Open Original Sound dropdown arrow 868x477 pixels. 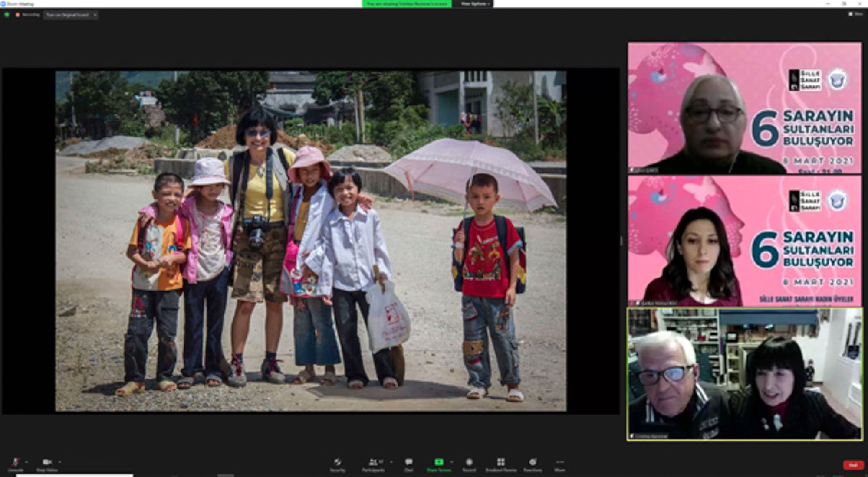point(95,15)
